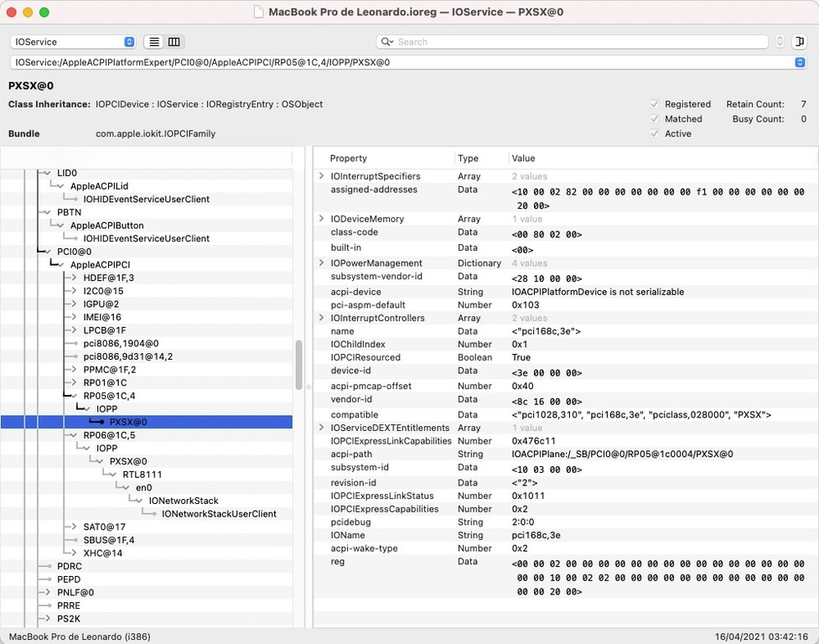Select the IMEI@16 tree item

pos(102,317)
